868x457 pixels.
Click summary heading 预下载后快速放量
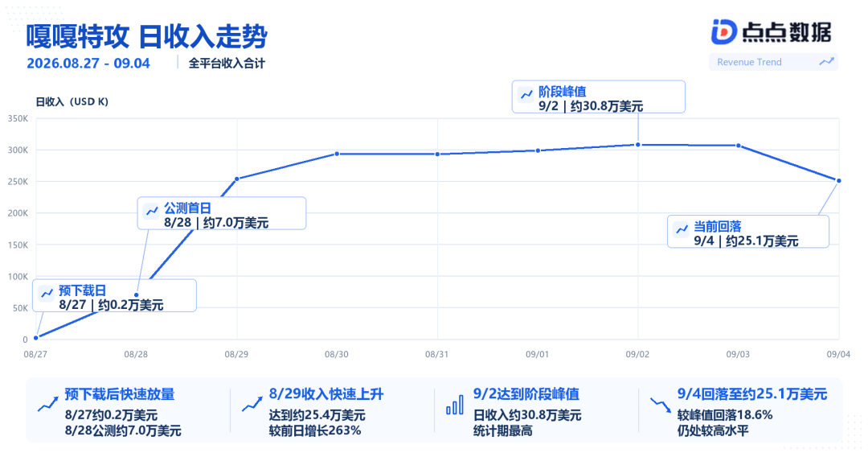click(x=120, y=394)
